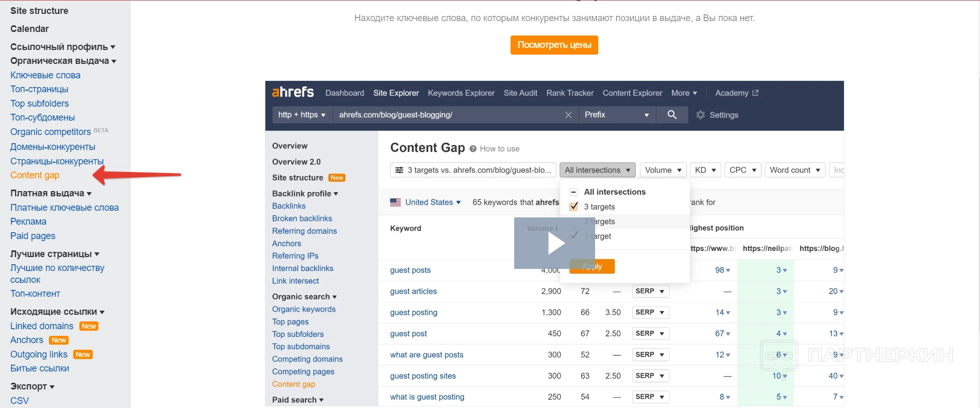Viewport: 980px width, 408px height.
Task: Collapse the Экспорт section
Action: coord(32,386)
